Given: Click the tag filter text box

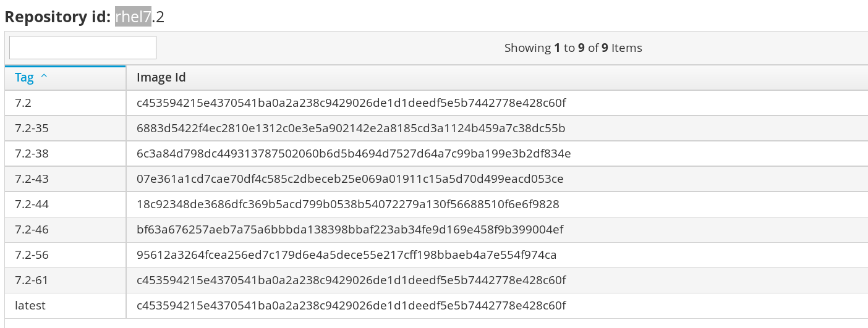Looking at the screenshot, I should 83,48.
